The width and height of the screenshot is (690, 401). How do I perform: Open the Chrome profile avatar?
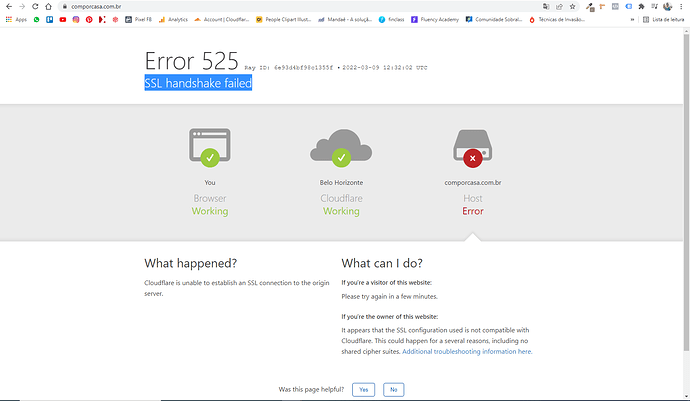(x=668, y=7)
